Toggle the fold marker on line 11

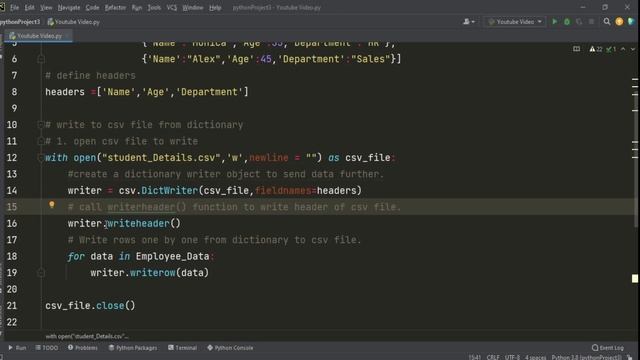(x=40, y=141)
